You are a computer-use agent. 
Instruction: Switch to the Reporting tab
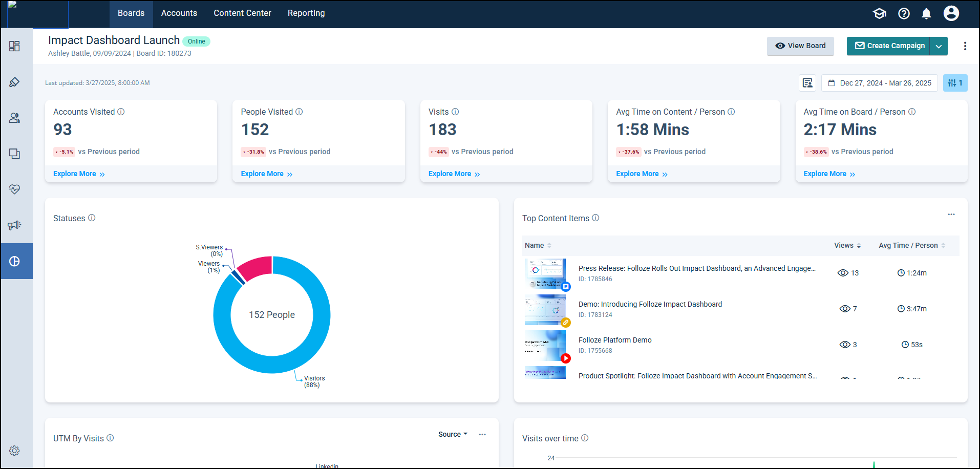coord(306,13)
